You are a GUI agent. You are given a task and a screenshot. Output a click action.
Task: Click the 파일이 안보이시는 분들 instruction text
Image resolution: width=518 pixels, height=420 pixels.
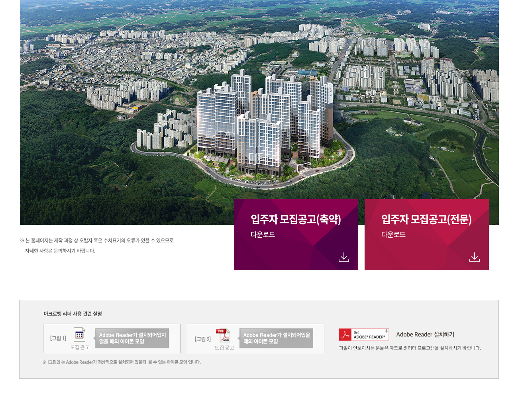click(x=410, y=348)
